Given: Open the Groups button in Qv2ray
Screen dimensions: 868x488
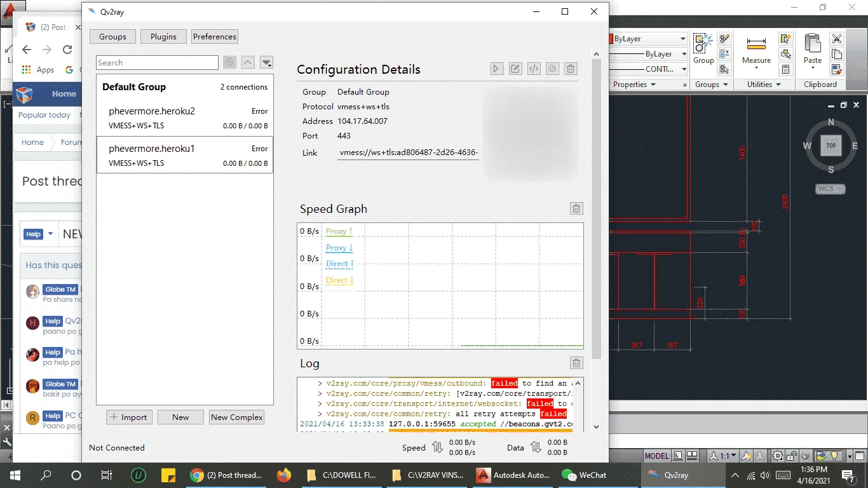Looking at the screenshot, I should 112,37.
